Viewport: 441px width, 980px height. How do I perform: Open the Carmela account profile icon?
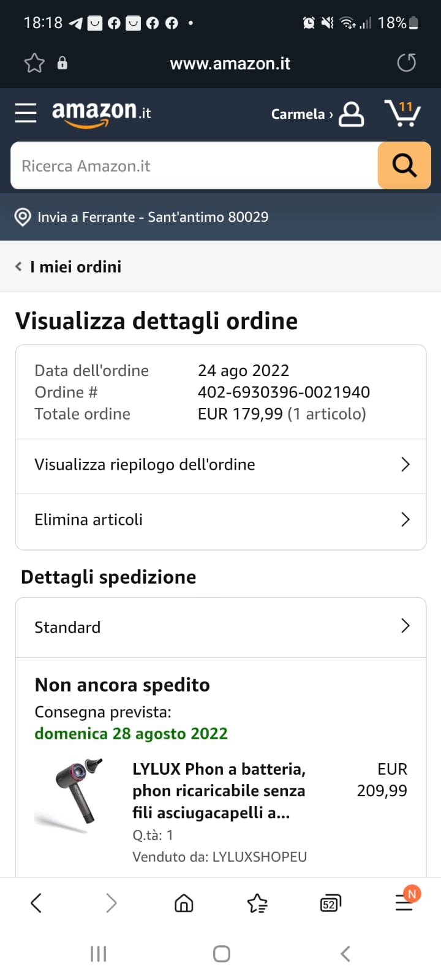tap(352, 114)
